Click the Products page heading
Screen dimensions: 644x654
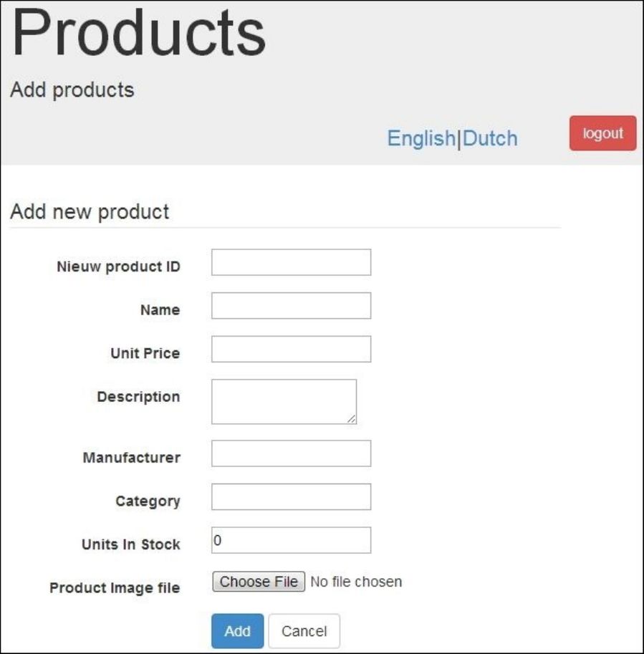point(139,34)
